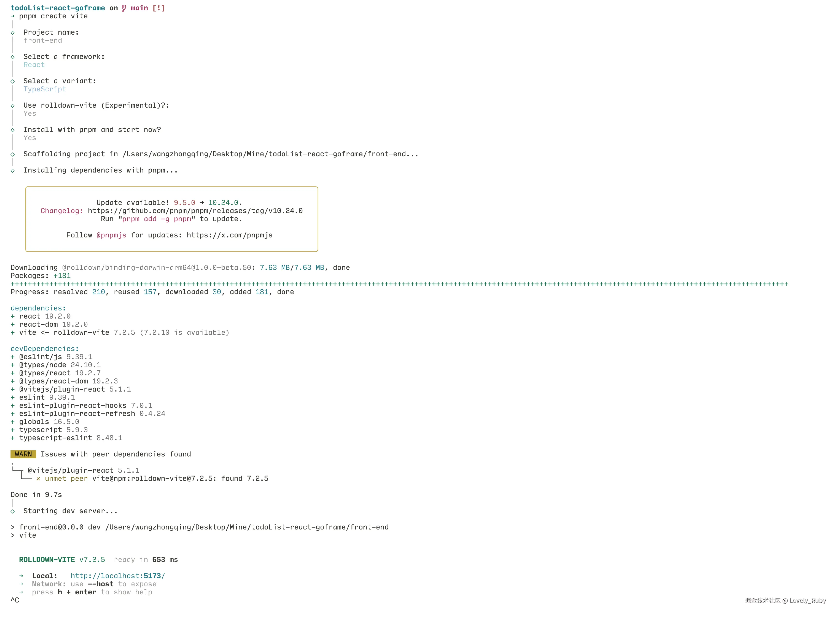Click the front-end project name value
The height and width of the screenshot is (618, 840).
[43, 40]
